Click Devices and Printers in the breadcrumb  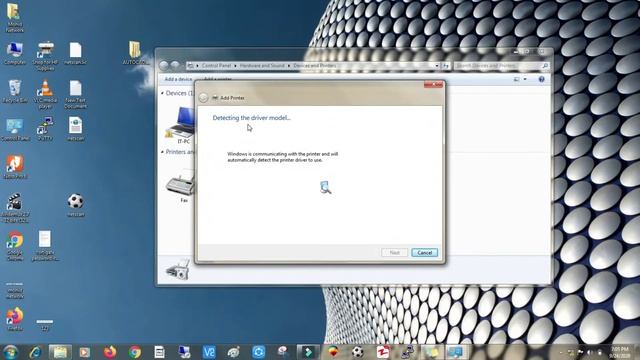(315, 65)
